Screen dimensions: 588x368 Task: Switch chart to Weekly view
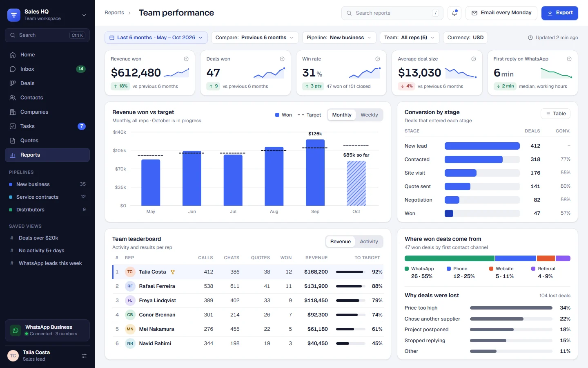point(369,115)
